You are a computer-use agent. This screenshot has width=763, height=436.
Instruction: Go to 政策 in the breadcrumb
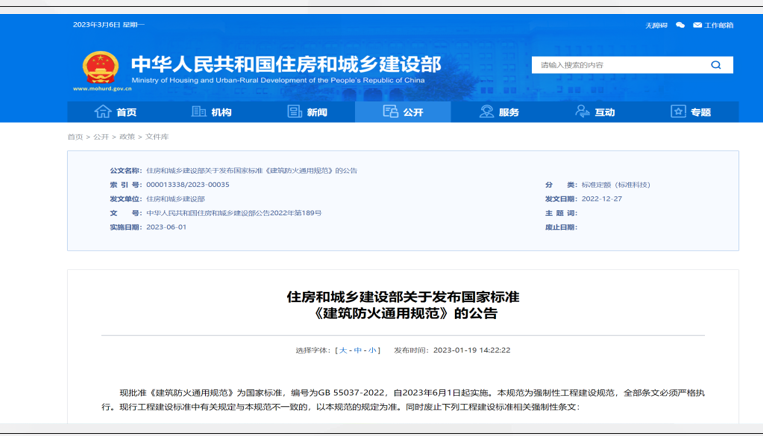point(127,137)
